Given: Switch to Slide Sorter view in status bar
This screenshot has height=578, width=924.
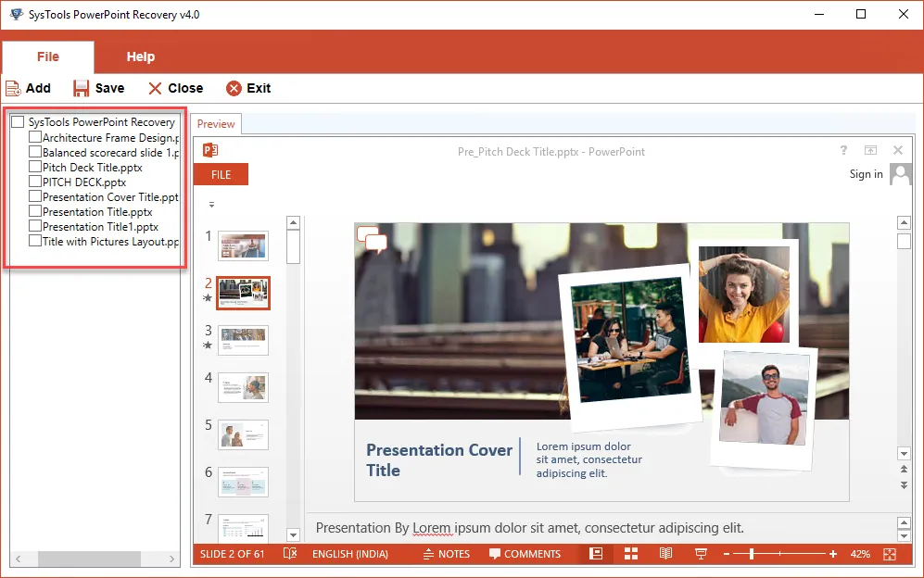Looking at the screenshot, I should coord(631,554).
